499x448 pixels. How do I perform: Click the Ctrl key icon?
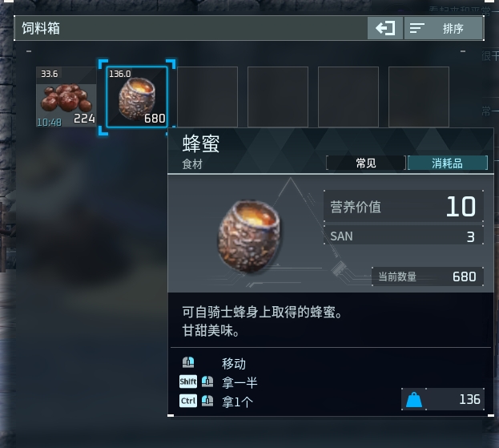(x=188, y=401)
